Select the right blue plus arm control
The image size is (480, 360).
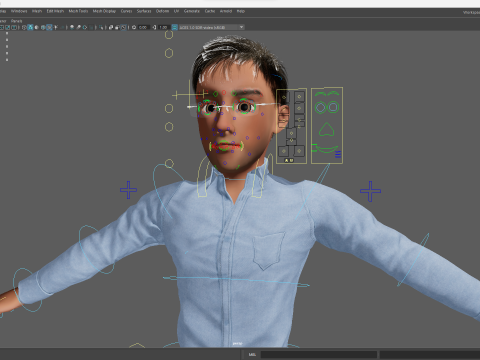[x=370, y=191]
